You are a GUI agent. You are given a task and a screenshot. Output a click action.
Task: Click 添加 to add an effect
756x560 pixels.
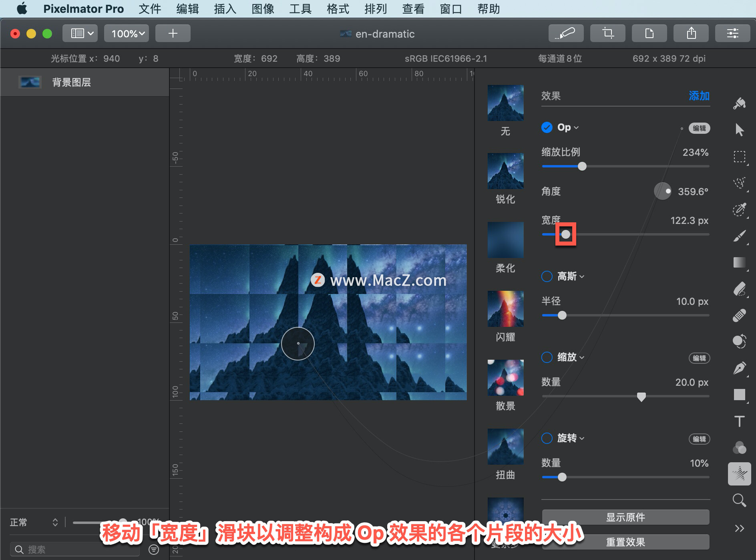(699, 96)
